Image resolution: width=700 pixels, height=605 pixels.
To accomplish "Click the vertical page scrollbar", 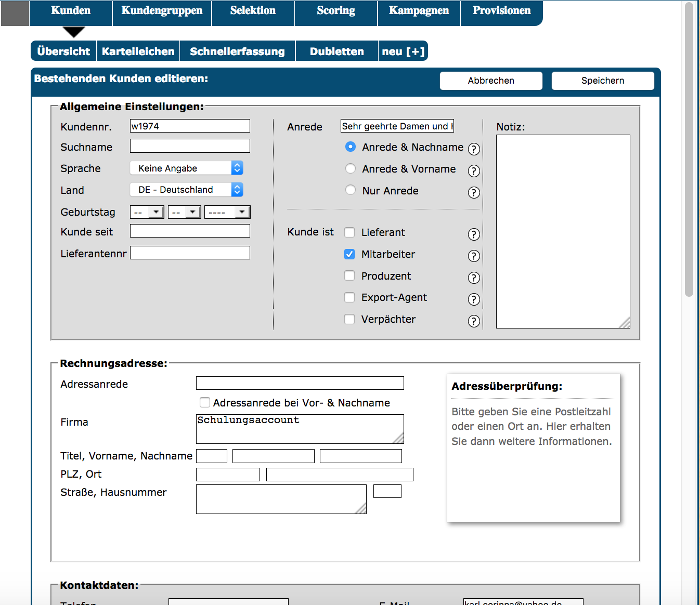I will tap(689, 151).
